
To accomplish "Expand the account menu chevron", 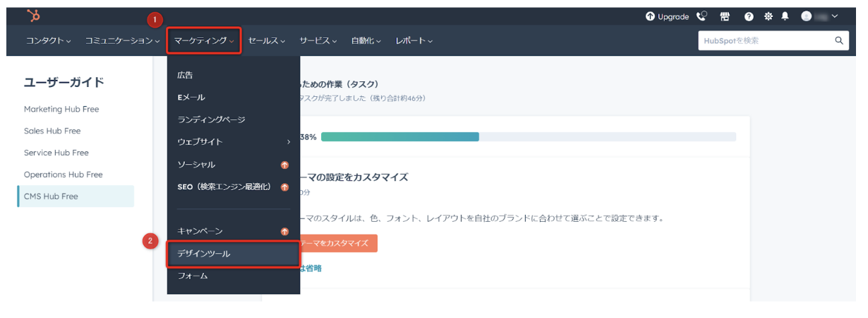I will [836, 16].
